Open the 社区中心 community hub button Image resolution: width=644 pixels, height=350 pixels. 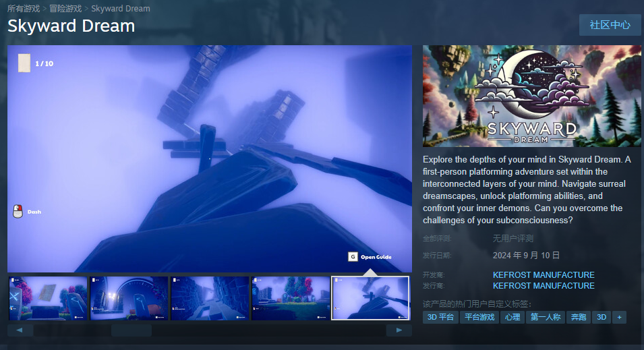tap(610, 25)
